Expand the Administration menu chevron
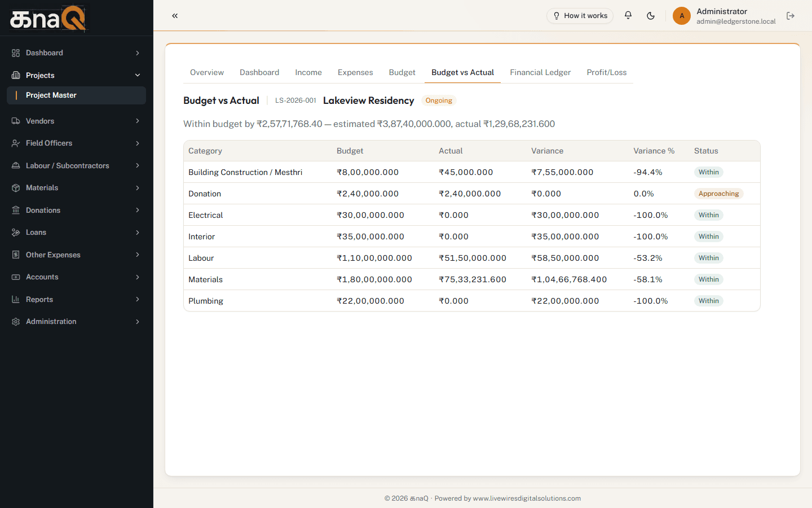The height and width of the screenshot is (508, 812). pos(138,322)
